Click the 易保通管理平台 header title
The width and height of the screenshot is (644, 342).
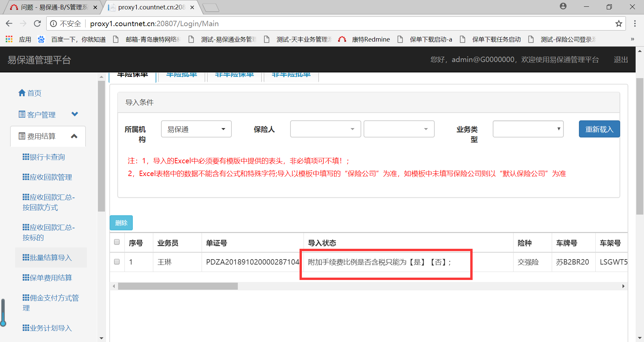(x=39, y=60)
